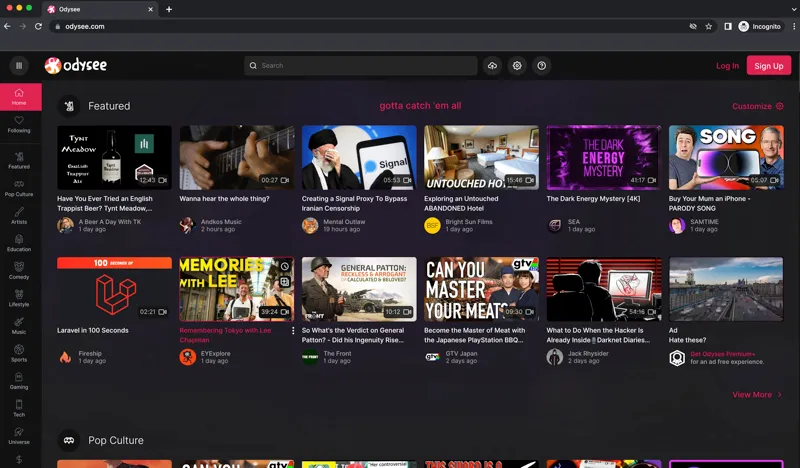The image size is (800, 468).
Task: Open Pop Culture in sidebar
Action: coord(20,188)
